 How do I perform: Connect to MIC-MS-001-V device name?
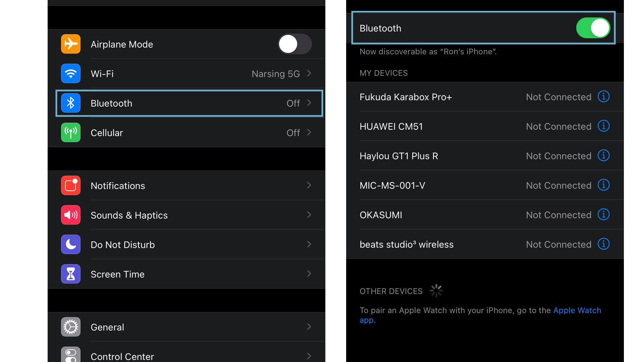tap(392, 185)
